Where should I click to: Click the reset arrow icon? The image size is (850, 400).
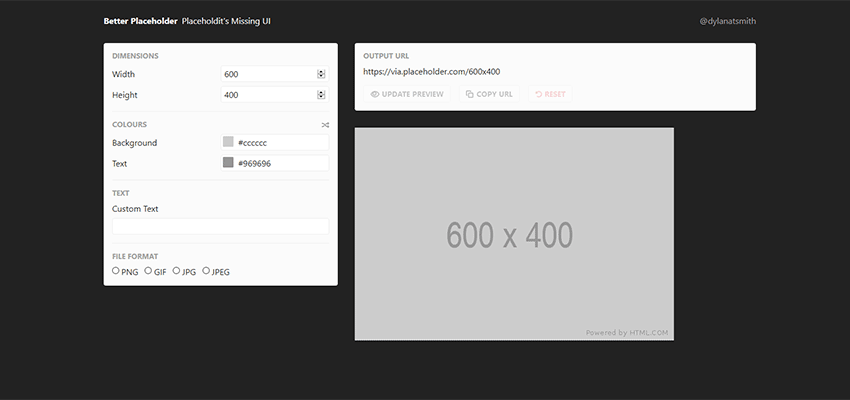click(539, 94)
